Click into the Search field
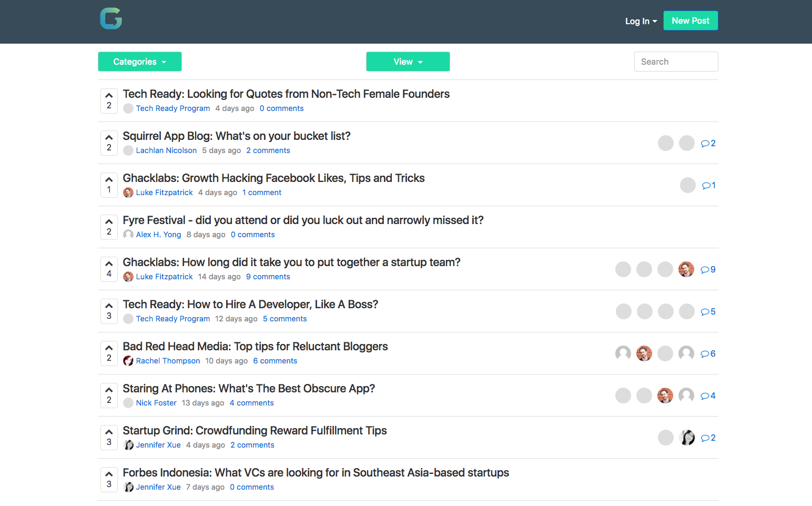Viewport: 812px width, 506px height. tap(676, 62)
